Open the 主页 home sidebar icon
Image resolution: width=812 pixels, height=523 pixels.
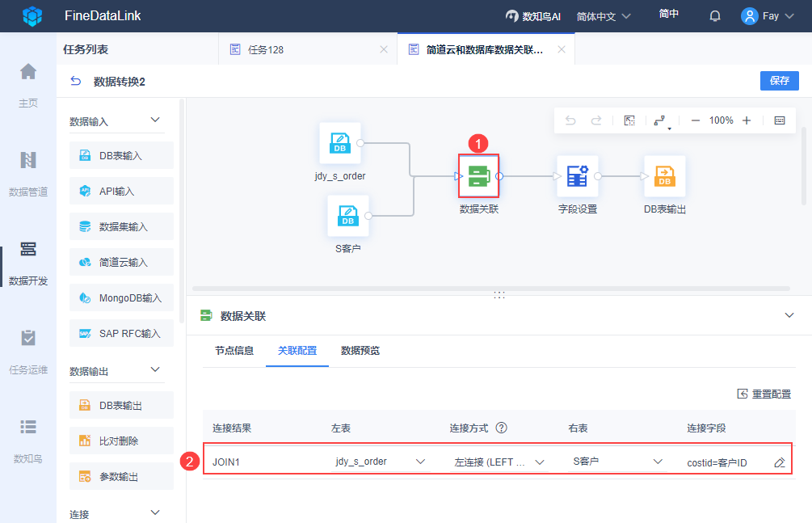(28, 71)
